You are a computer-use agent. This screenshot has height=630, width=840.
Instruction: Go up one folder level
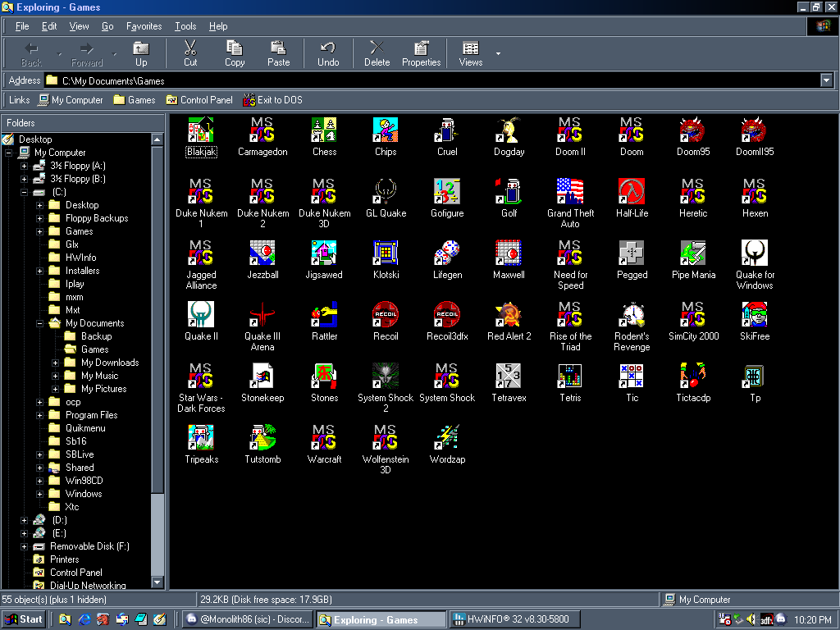[x=141, y=53]
